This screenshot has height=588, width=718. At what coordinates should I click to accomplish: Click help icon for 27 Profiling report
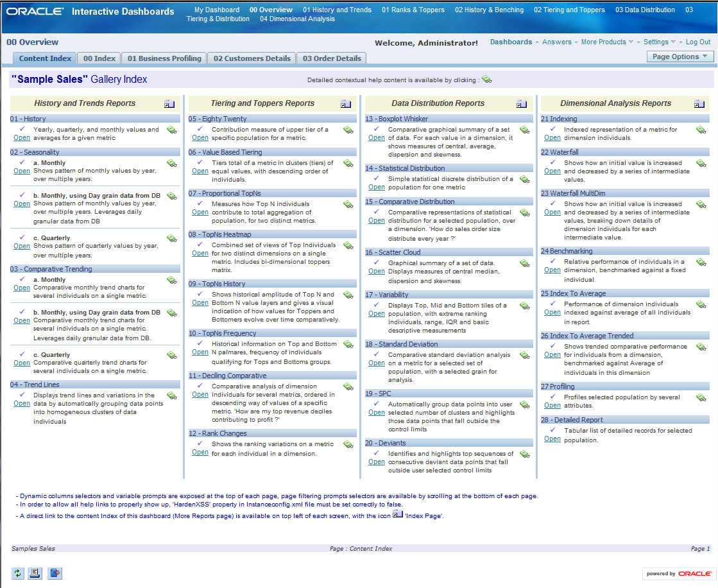[x=701, y=398]
